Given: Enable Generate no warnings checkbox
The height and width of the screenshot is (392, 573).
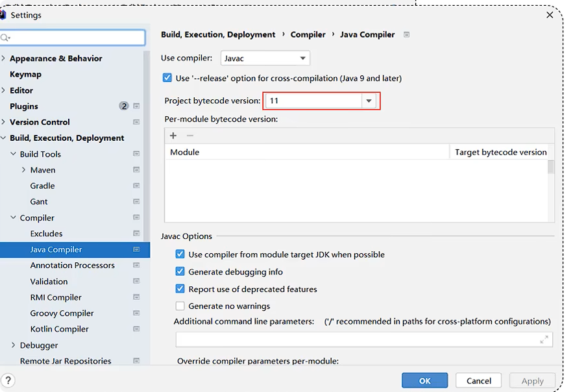Looking at the screenshot, I should [180, 306].
